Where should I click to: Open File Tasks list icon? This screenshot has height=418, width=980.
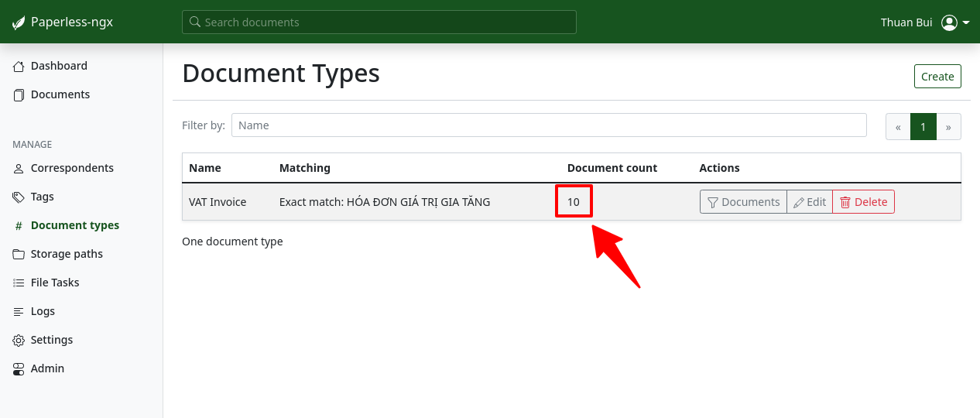(19, 283)
